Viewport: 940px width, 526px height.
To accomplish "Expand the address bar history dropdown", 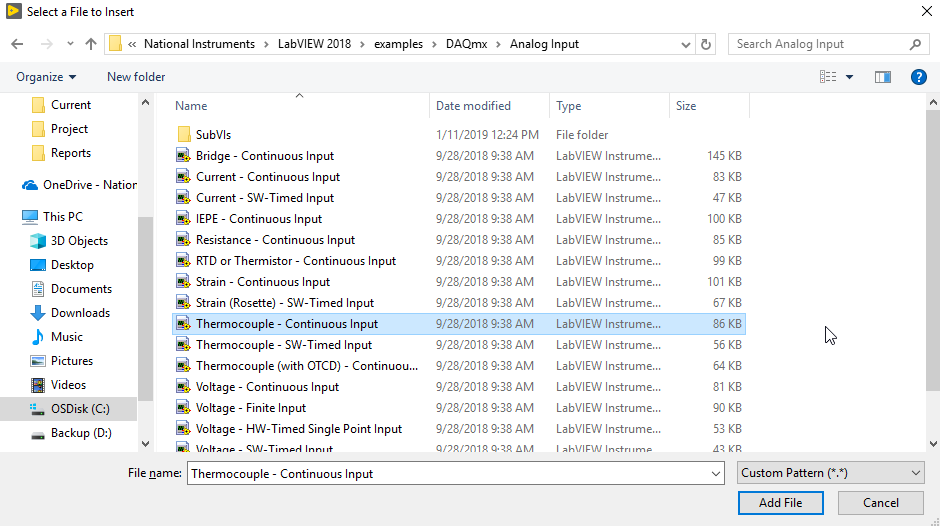I will click(686, 44).
